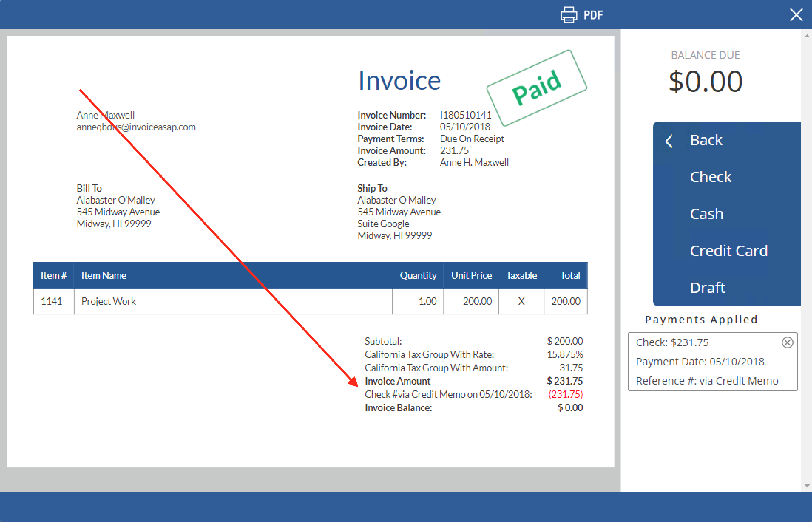Screen dimensions: 812x522
Task: Open the Payments Applied details card
Action: click(712, 362)
